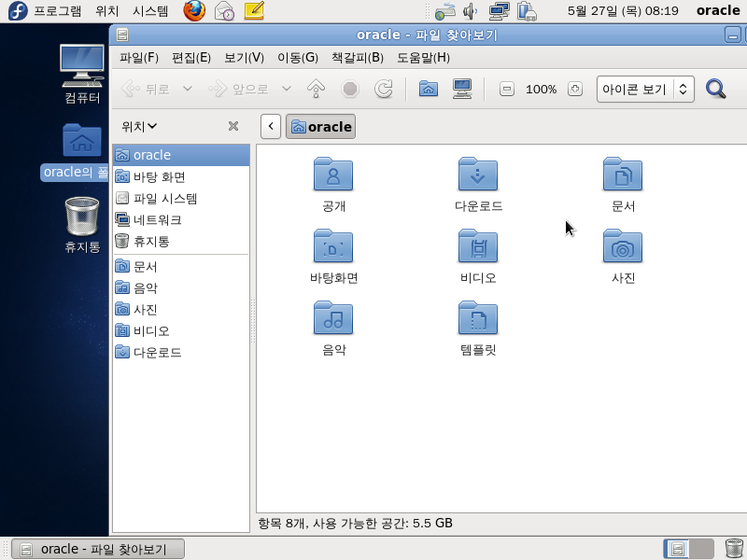Open the 프로그램 panel menu
Viewport: 747px width, 560px height.
57,11
